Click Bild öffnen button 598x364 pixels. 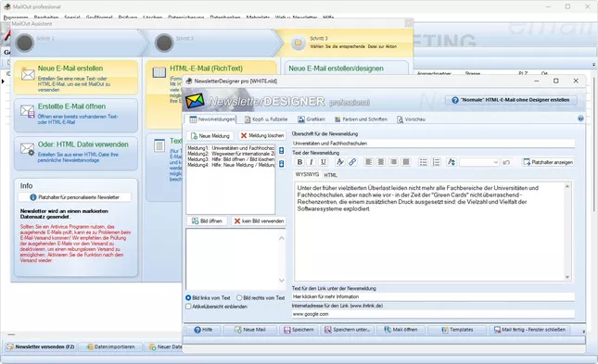pos(207,221)
